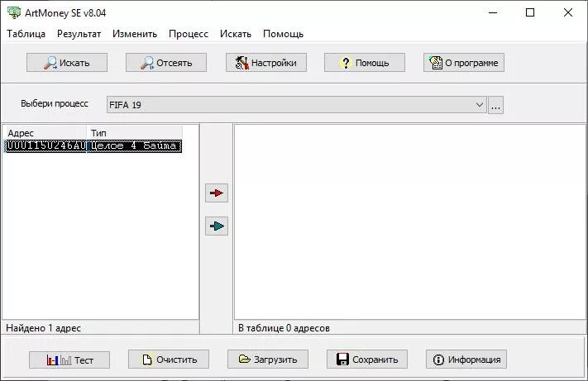The width and height of the screenshot is (588, 381).
Task: Click the teal arrow to move all addresses
Action: [x=217, y=226]
